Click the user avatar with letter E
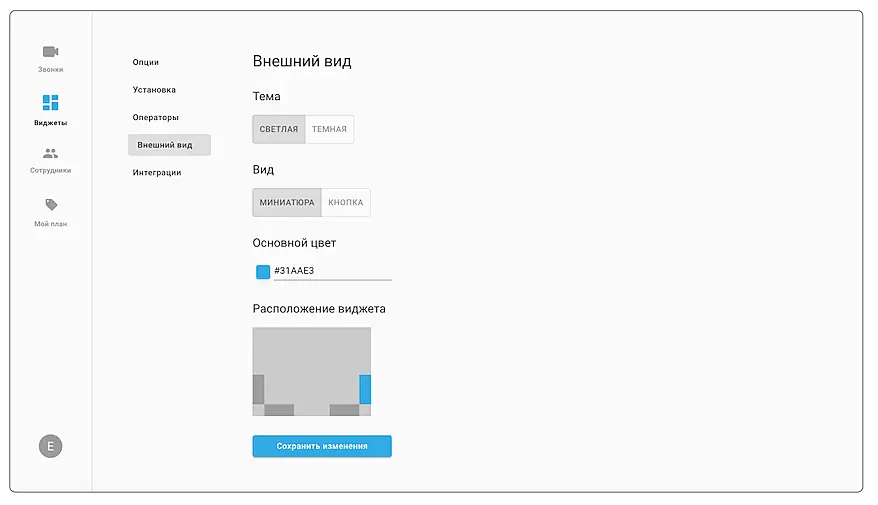Image resolution: width=878 pixels, height=505 pixels. (50, 446)
